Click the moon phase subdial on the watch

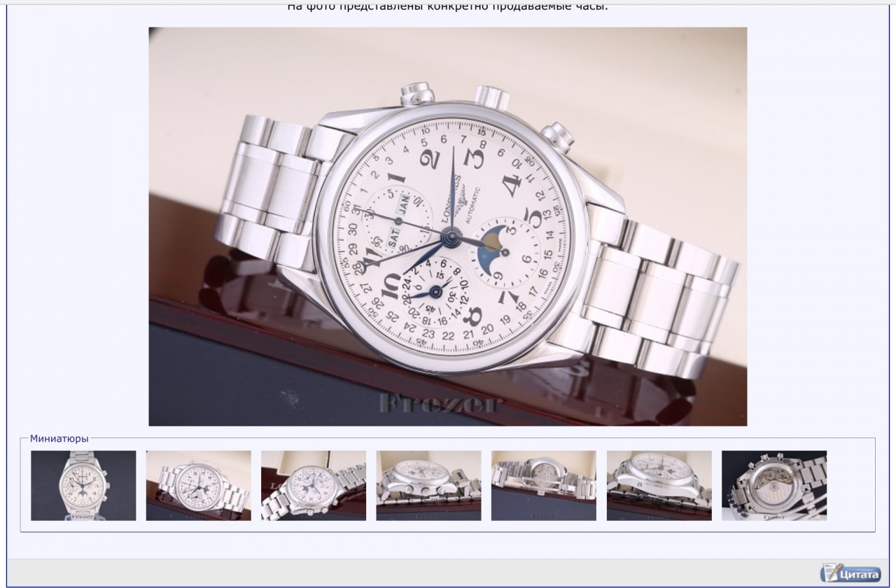[x=505, y=250]
